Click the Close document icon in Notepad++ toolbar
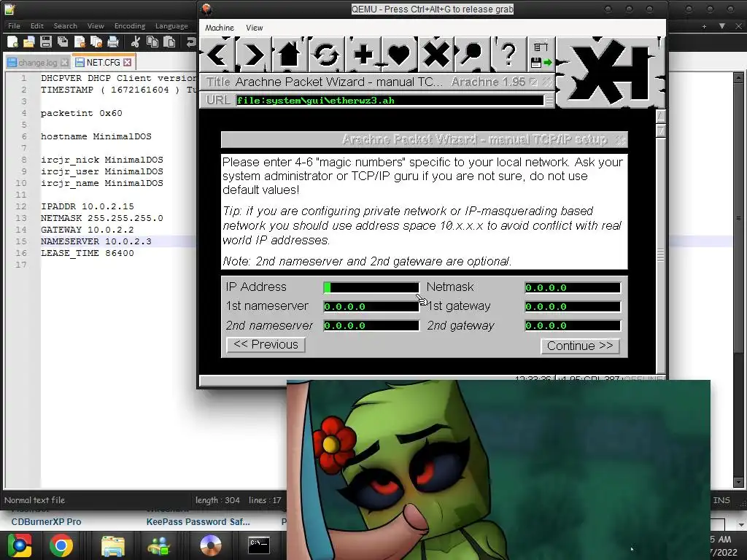Screen dimensions: 747x560 click(80, 42)
